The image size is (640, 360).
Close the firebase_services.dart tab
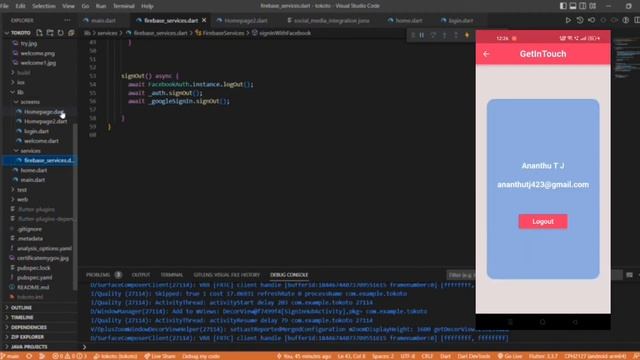(x=204, y=20)
